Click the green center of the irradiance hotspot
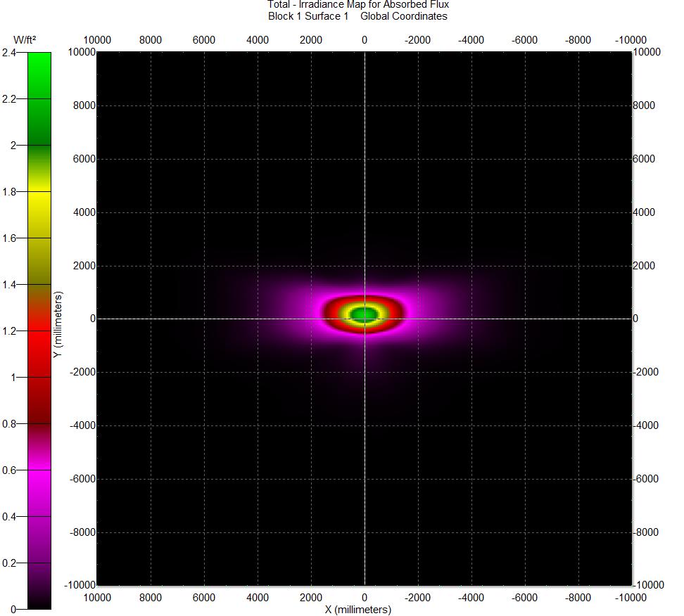Image resolution: width=684 pixels, height=616 pixels. pyautogui.click(x=364, y=314)
